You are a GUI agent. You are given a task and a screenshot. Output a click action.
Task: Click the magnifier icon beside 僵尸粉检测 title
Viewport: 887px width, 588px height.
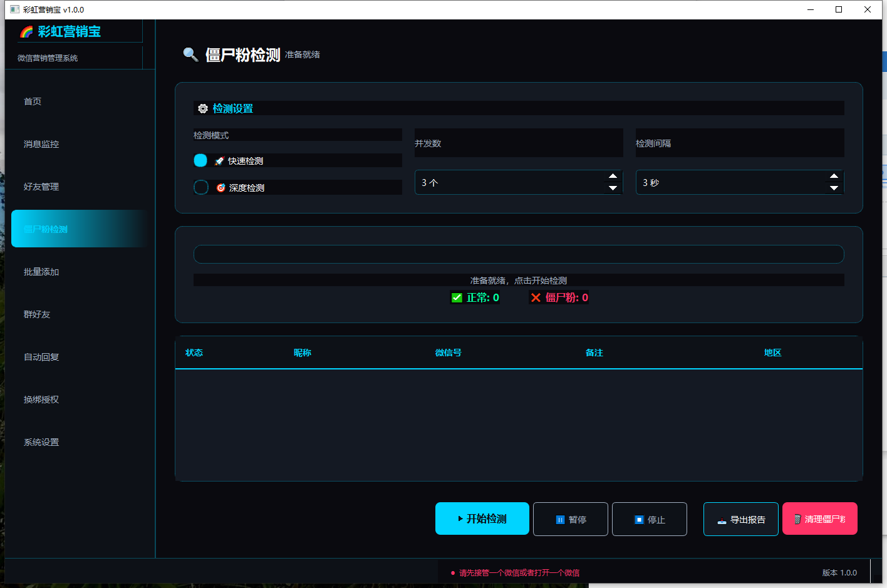(190, 54)
